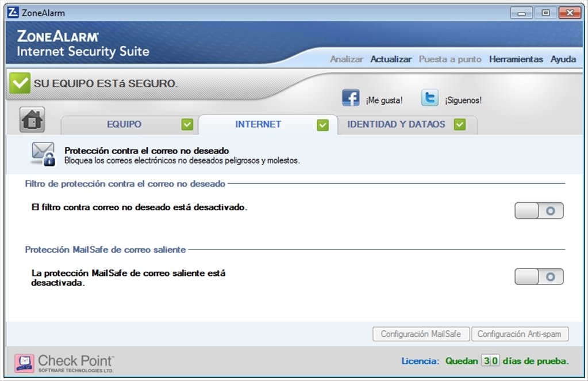Click the ¡Me gusta! link
The width and height of the screenshot is (588, 381).
(384, 101)
